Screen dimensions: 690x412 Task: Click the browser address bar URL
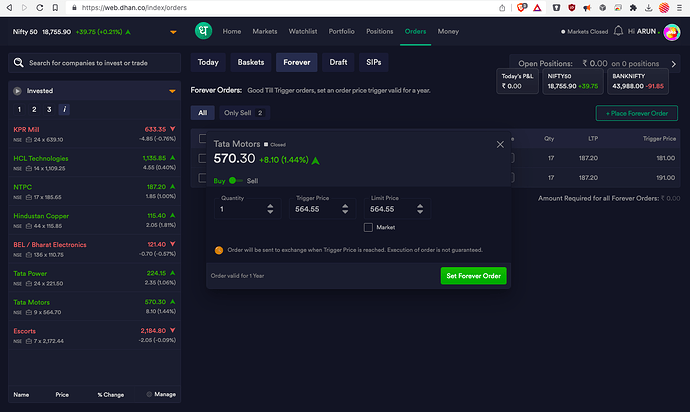(x=134, y=7)
